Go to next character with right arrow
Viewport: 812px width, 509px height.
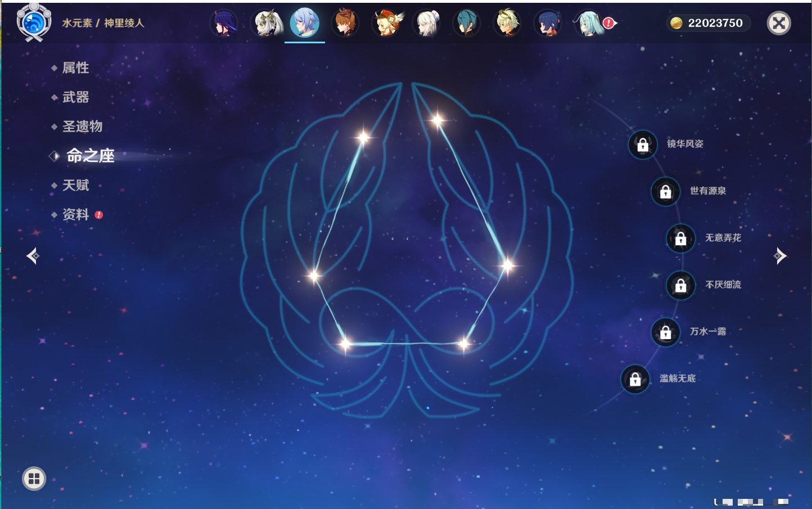tap(780, 256)
